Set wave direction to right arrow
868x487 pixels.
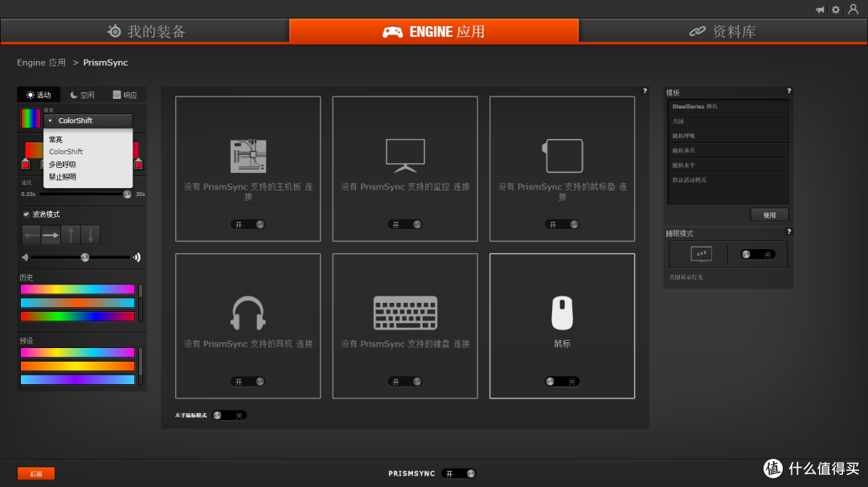click(x=51, y=235)
